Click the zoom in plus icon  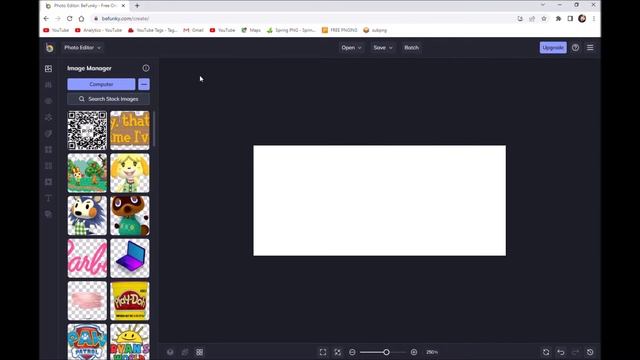(x=414, y=352)
